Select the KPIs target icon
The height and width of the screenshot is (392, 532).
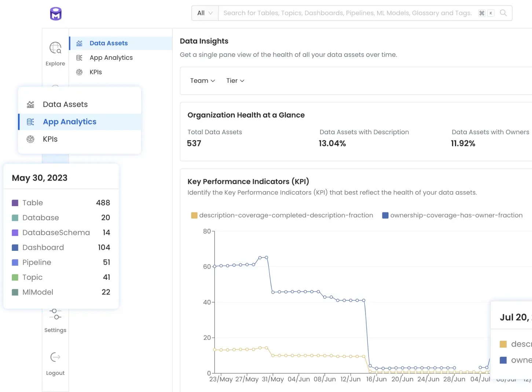point(79,72)
